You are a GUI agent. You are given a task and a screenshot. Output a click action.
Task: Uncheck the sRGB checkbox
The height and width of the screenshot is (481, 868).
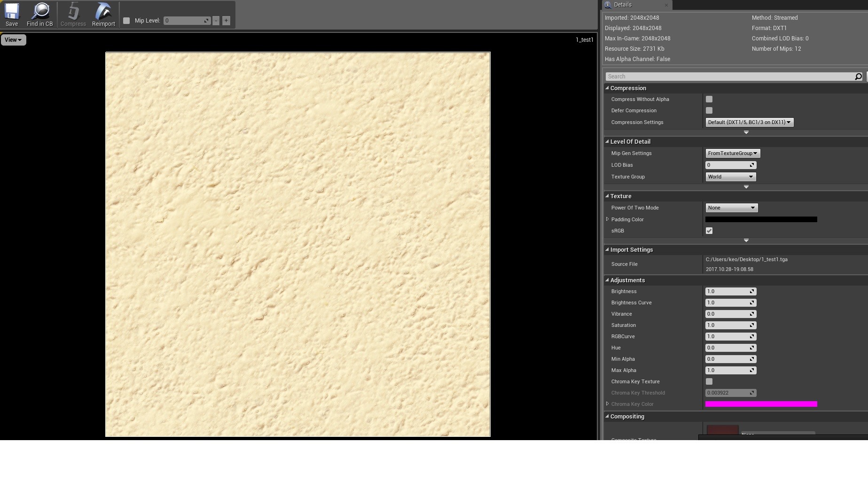[x=709, y=231]
